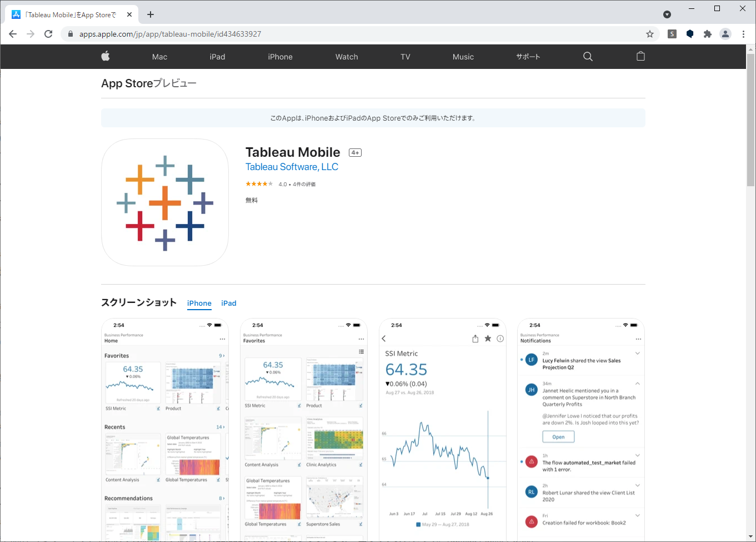Open TV in navigation bar
This screenshot has width=756, height=542.
pos(405,57)
